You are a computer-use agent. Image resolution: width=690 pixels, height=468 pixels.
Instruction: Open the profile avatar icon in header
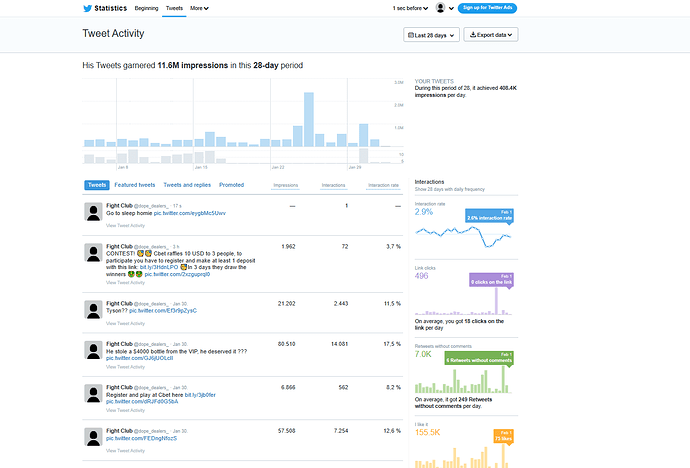click(x=440, y=7)
